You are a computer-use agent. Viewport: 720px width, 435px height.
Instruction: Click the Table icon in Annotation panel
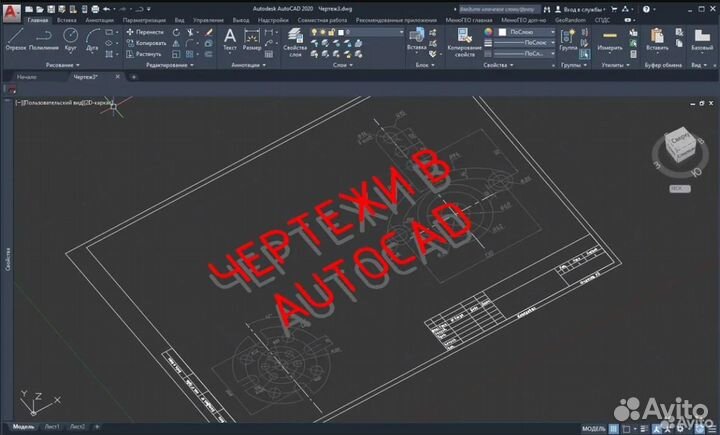269,54
